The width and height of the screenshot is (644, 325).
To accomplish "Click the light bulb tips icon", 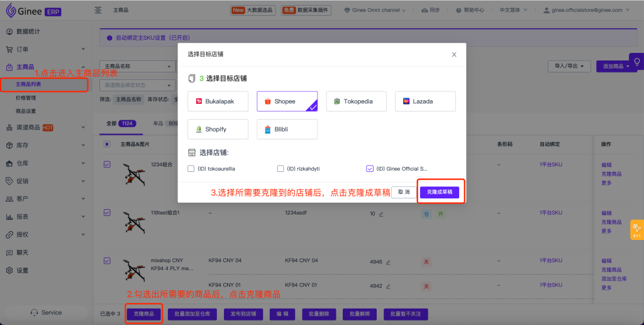I will (637, 62).
